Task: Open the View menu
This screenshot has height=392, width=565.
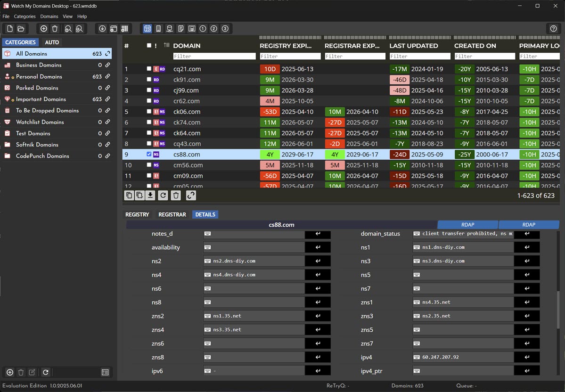Action: coord(67,16)
